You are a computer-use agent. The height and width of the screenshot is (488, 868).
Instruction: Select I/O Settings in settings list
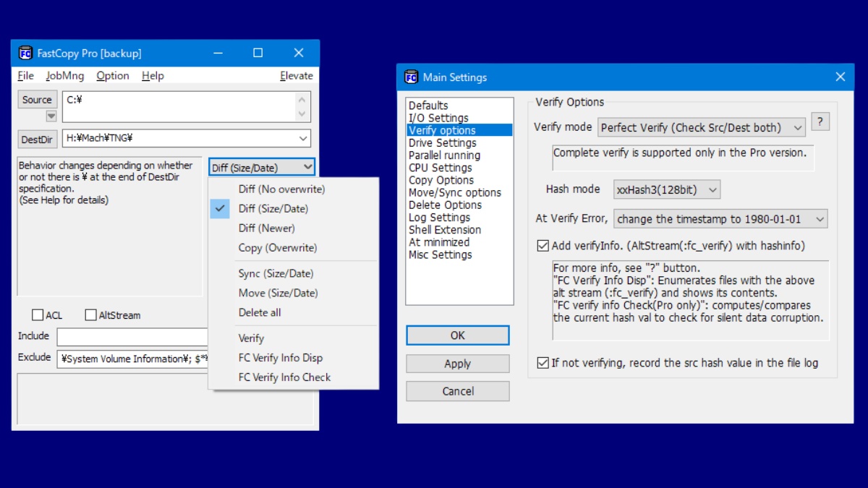(x=459, y=118)
